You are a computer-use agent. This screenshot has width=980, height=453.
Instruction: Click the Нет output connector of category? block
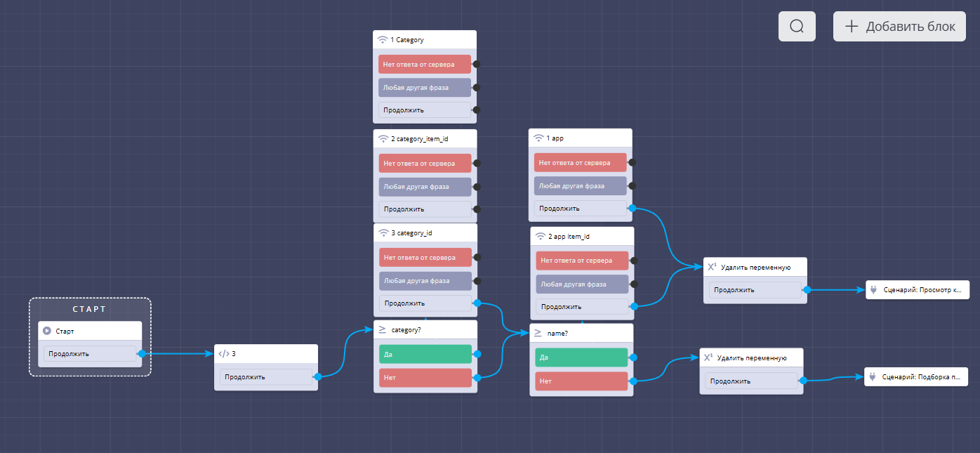[x=477, y=378]
